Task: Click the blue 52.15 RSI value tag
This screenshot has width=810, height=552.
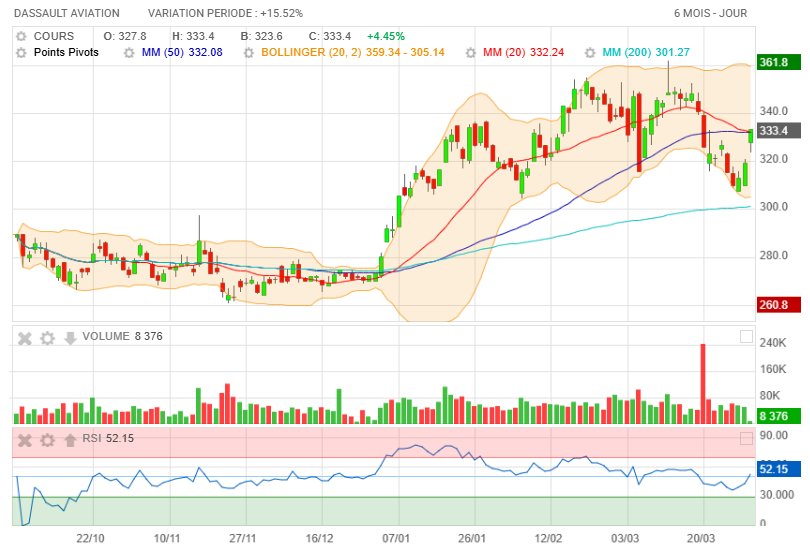Action: pyautogui.click(x=778, y=469)
